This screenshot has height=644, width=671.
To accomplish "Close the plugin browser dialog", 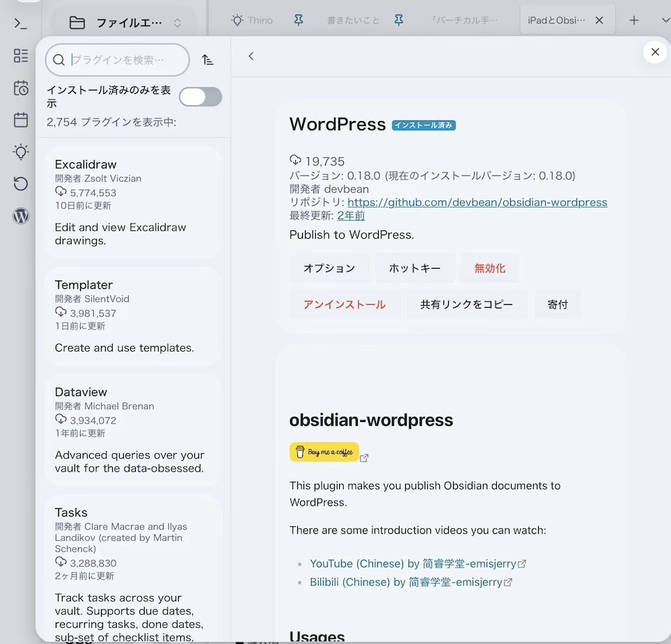I will tap(655, 52).
